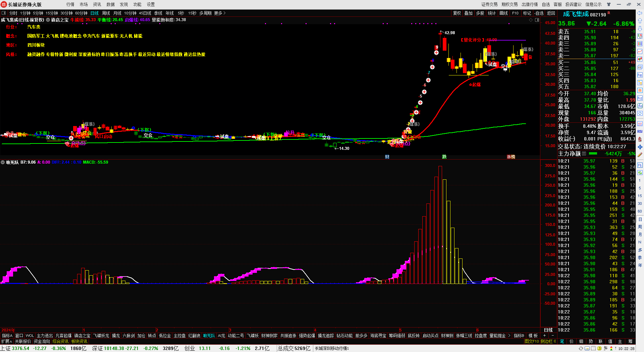
Task: Open 证券交易 link
Action: [x=490, y=4]
